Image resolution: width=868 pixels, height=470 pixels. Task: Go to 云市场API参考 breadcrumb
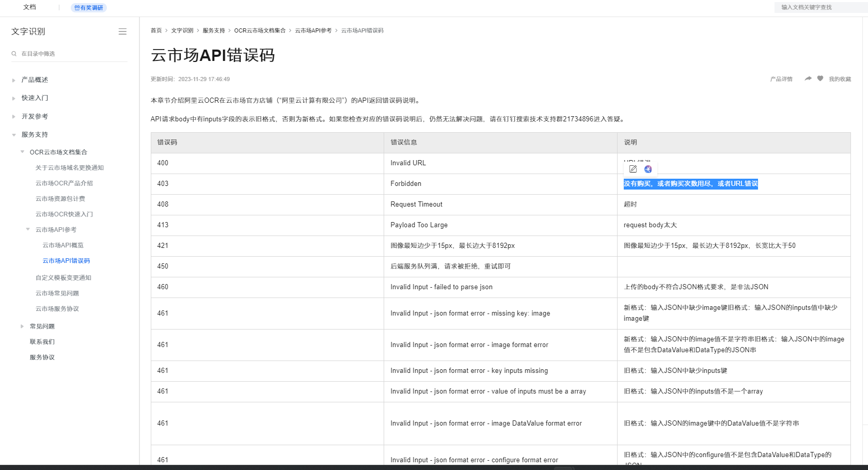[x=313, y=30]
